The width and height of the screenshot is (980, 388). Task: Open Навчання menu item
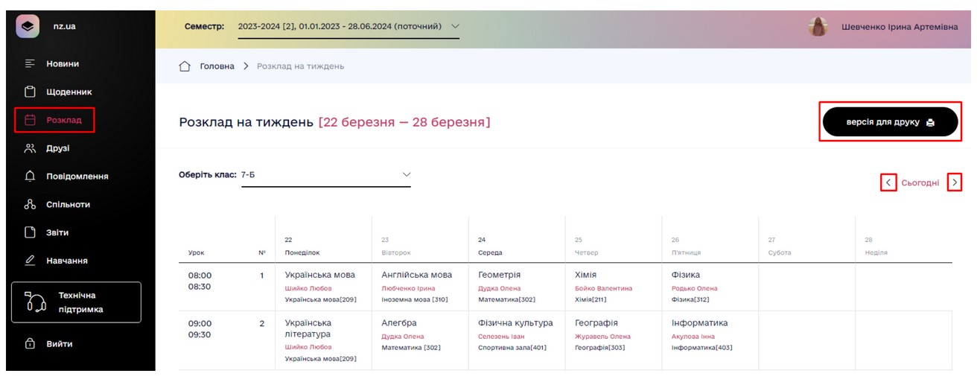(x=67, y=261)
